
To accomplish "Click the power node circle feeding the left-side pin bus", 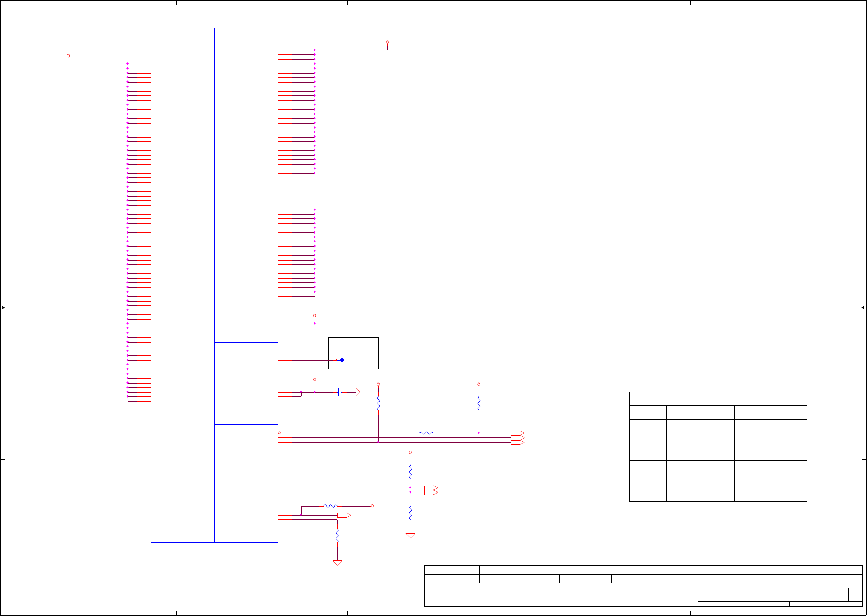I will (x=68, y=56).
